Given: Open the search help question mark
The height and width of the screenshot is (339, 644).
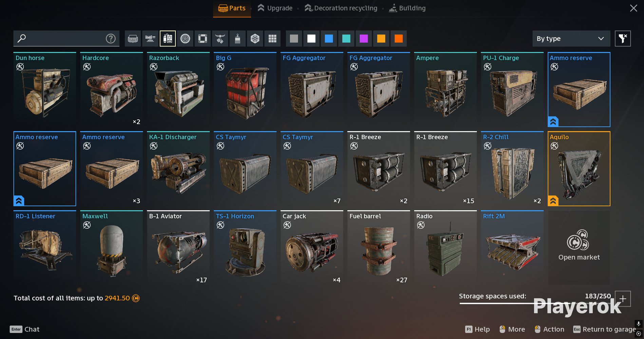Looking at the screenshot, I should [x=111, y=39].
